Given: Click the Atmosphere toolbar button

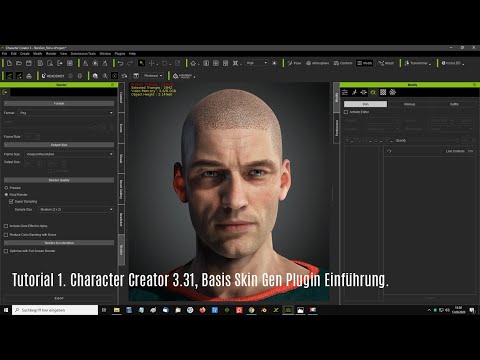Looking at the screenshot, I should (317, 63).
